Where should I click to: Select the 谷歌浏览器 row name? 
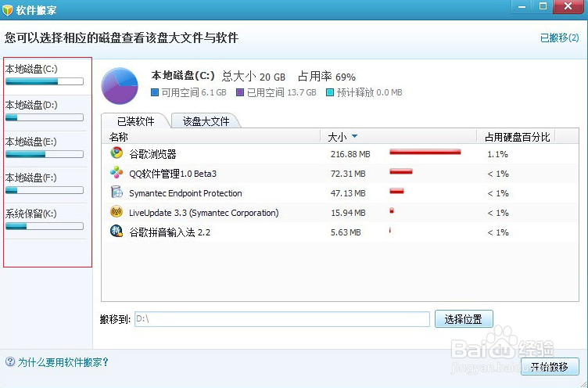(152, 154)
